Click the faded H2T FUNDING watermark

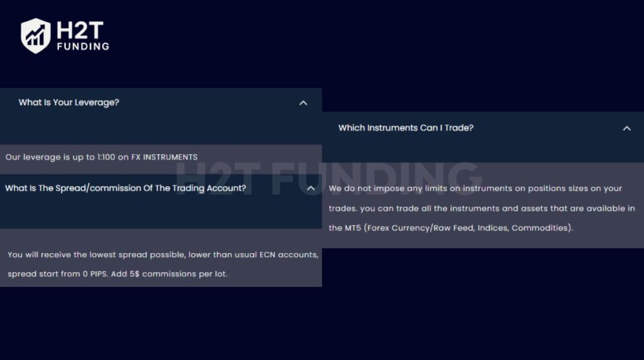click(x=328, y=179)
